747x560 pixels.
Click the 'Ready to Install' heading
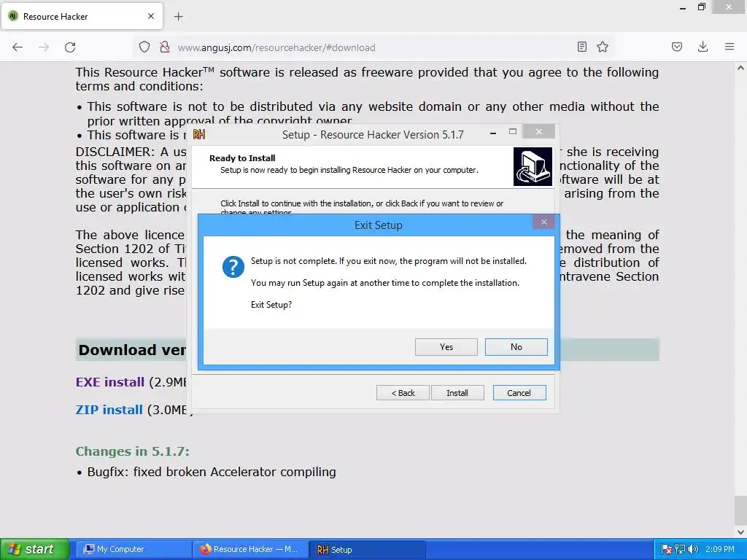242,158
